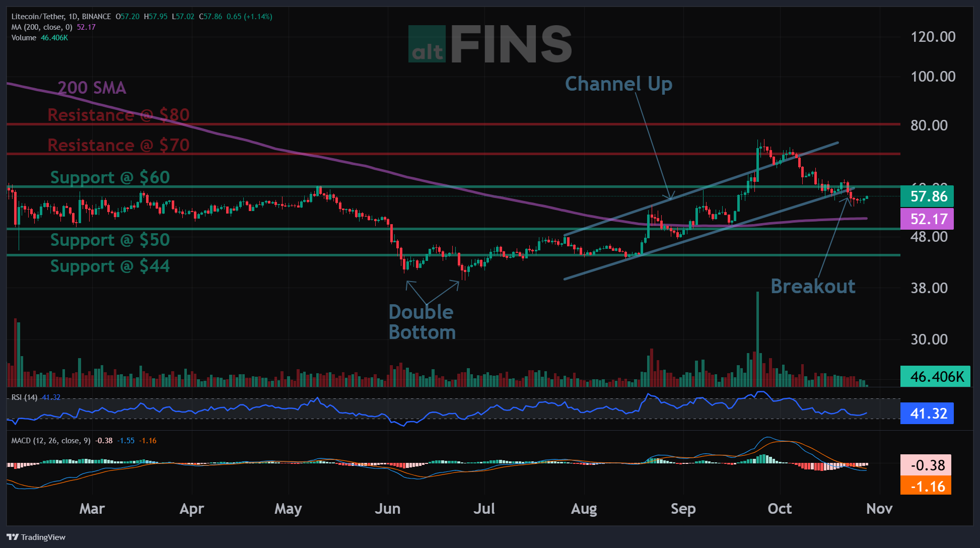980x548 pixels.
Task: Click the altFINS watermark logo
Action: 490,44
